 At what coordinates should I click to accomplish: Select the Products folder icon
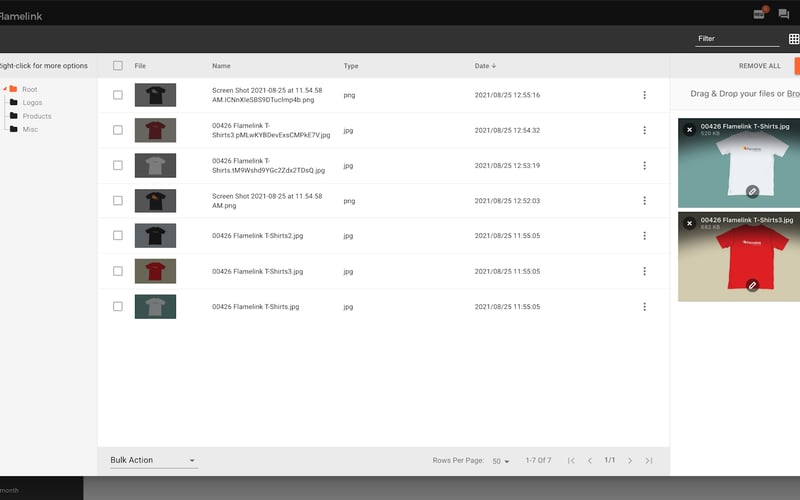pyautogui.click(x=14, y=115)
